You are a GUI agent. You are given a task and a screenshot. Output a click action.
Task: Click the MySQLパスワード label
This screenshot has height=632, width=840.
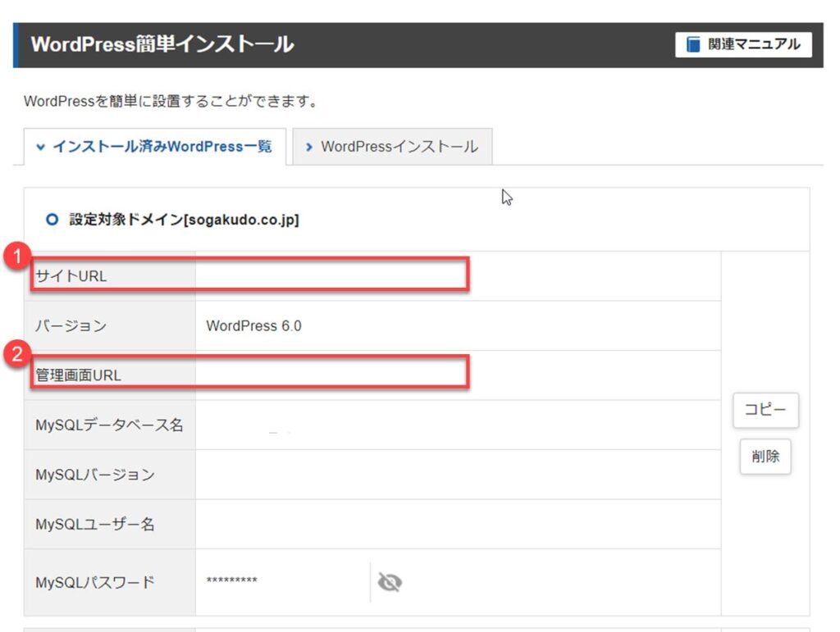coord(95,582)
